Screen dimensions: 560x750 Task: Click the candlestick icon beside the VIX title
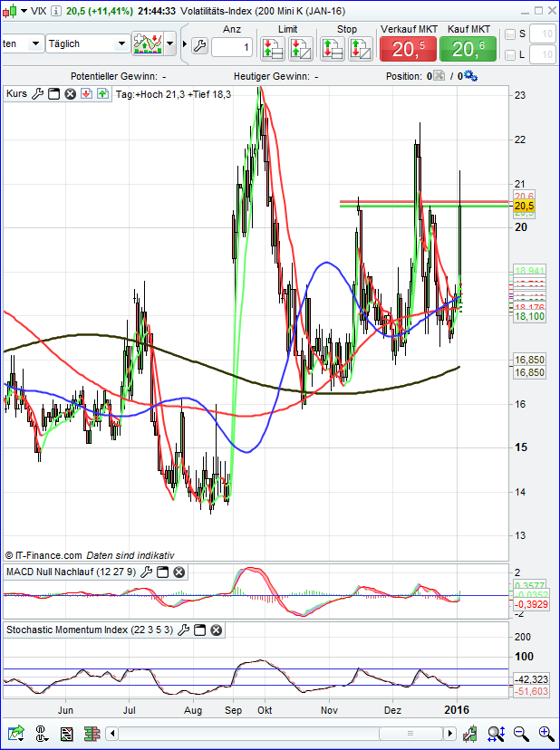point(12,11)
